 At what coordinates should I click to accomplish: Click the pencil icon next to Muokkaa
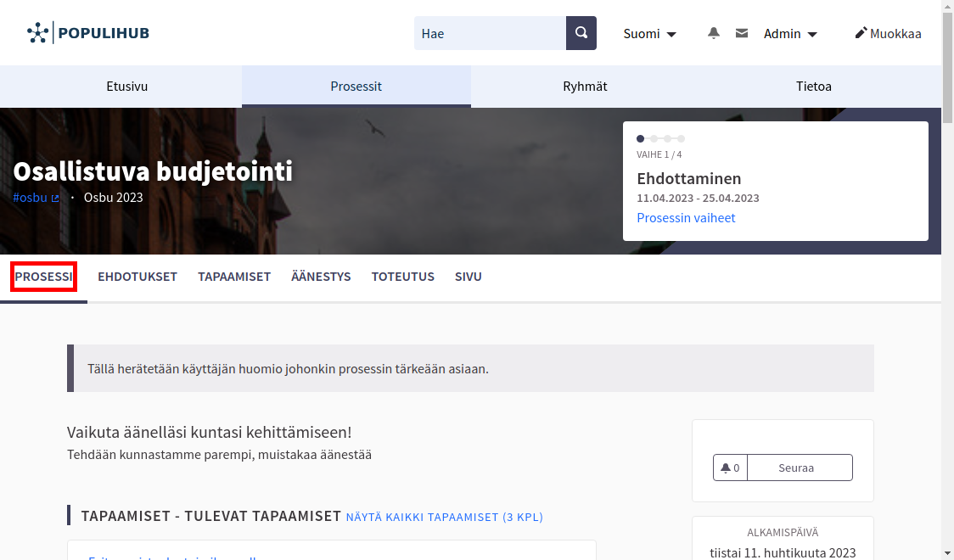(861, 33)
